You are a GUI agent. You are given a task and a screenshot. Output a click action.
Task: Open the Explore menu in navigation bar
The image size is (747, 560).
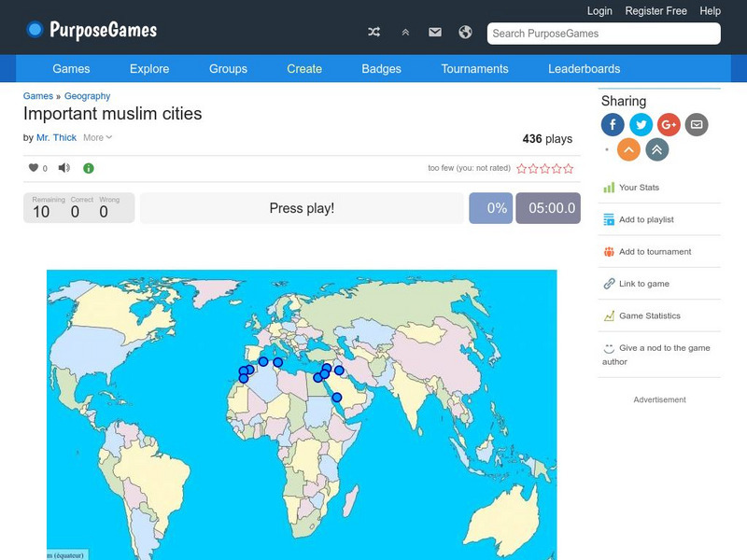coord(149,69)
